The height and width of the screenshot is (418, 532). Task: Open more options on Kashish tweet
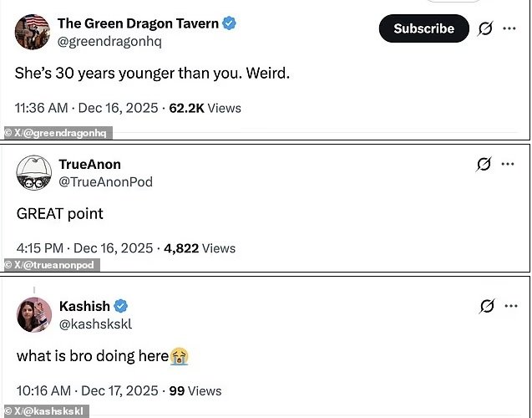pos(508,306)
